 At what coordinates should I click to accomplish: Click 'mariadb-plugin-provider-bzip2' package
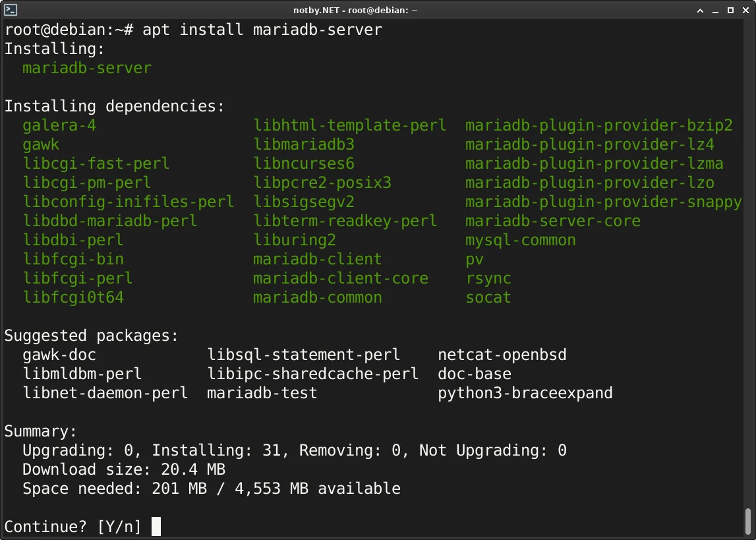coord(599,125)
